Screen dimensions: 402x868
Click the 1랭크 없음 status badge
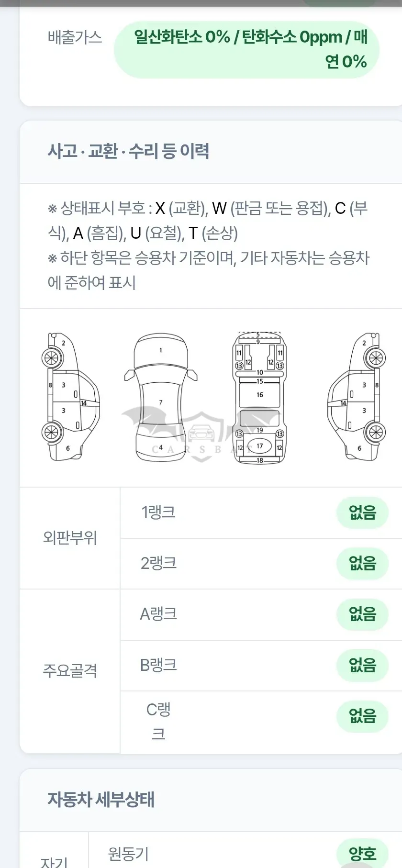362,512
